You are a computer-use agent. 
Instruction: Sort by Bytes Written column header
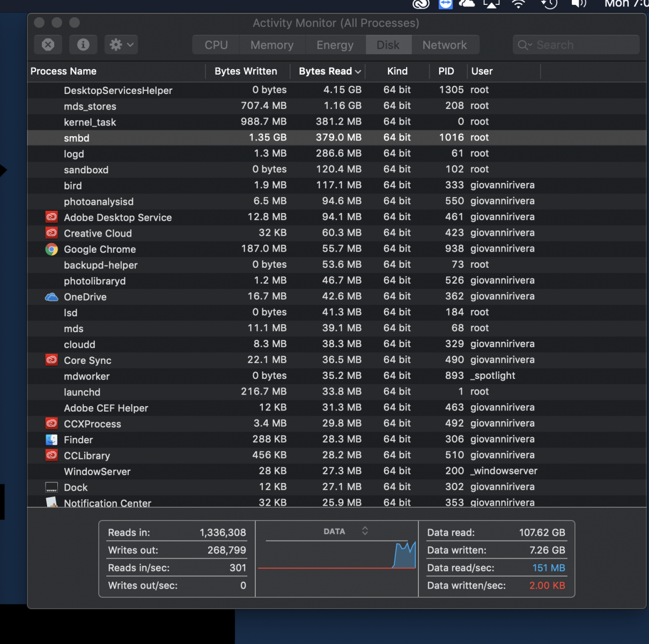tap(246, 71)
